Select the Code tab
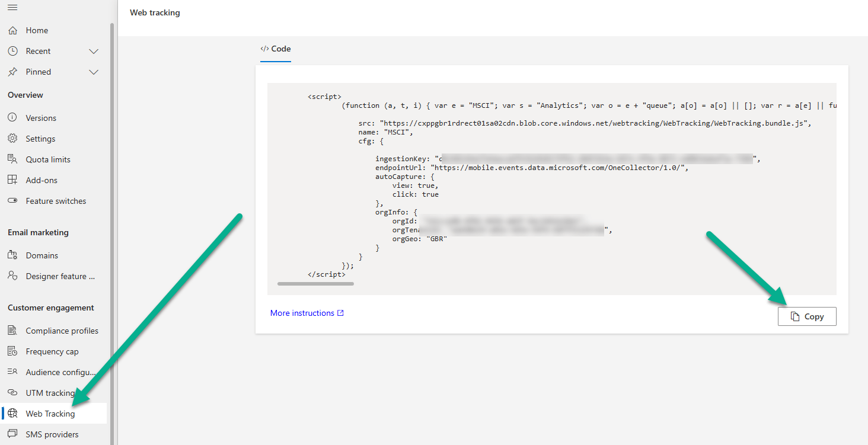The height and width of the screenshot is (445, 868). [276, 49]
